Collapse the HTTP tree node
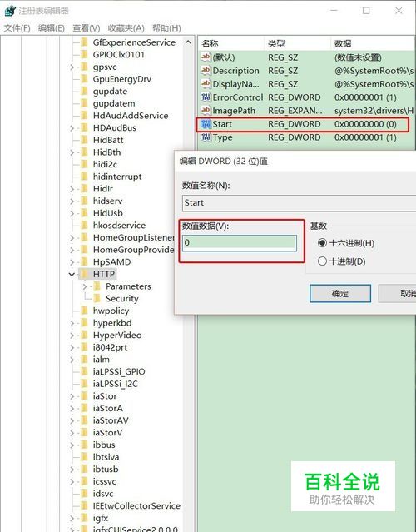 pyautogui.click(x=72, y=274)
